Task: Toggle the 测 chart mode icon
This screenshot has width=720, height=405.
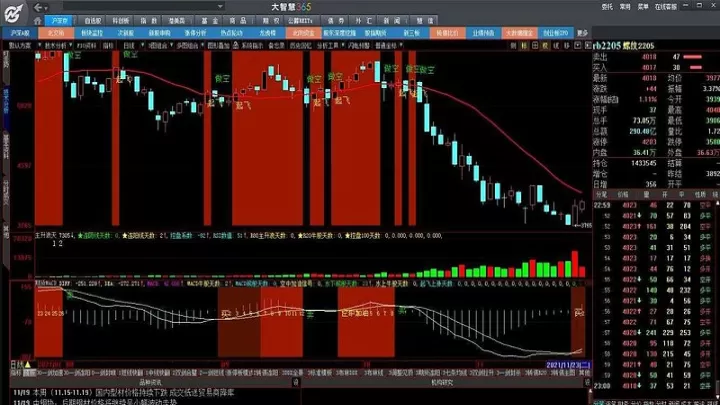Action: 513,45
